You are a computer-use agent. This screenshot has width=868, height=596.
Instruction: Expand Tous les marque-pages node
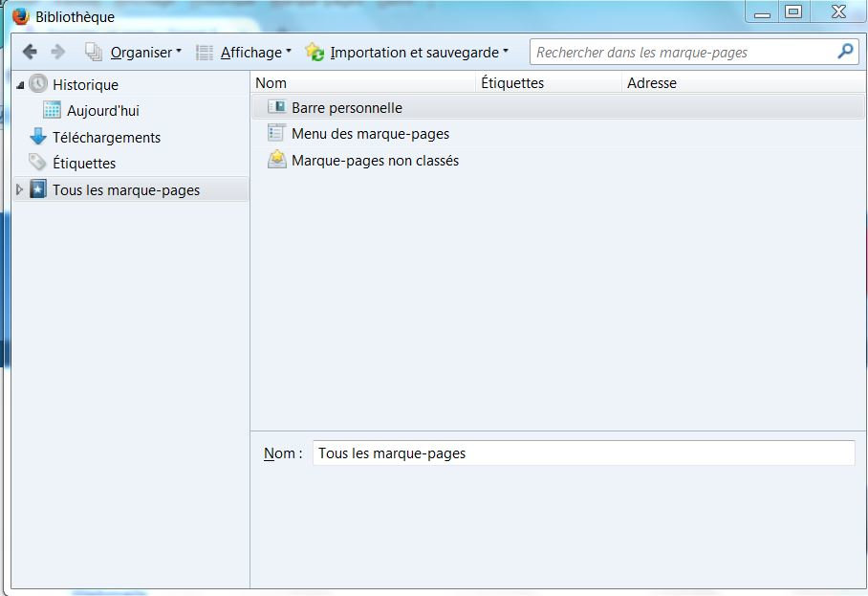coord(19,189)
